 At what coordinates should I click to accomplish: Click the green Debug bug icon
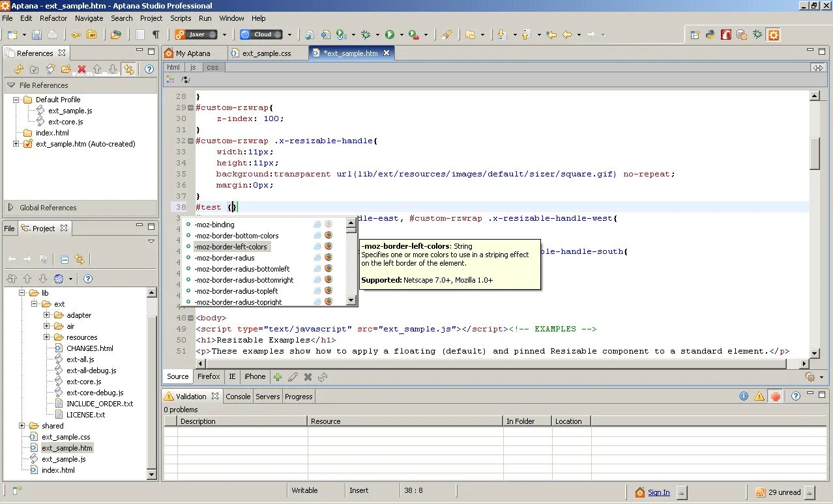(x=366, y=35)
